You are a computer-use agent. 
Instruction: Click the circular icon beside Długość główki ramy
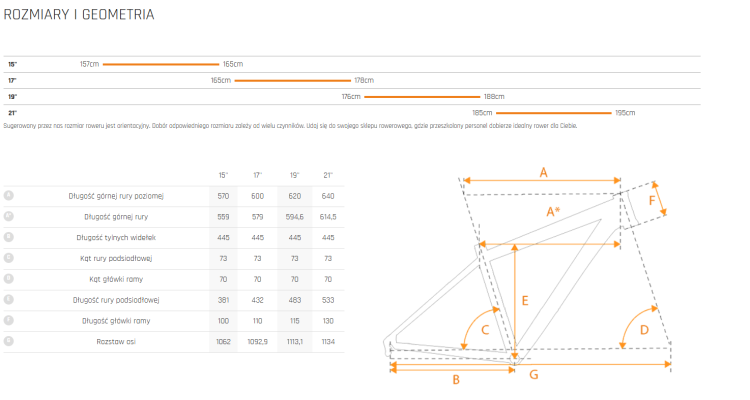(9, 320)
